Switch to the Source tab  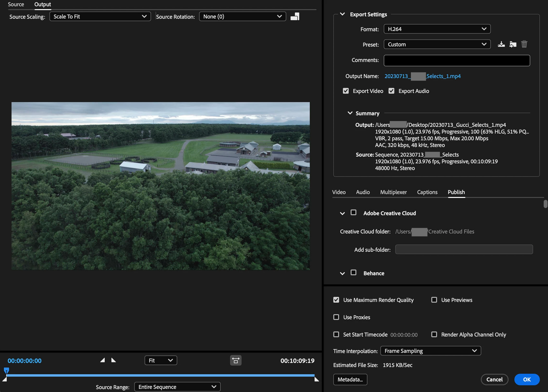(x=16, y=4)
